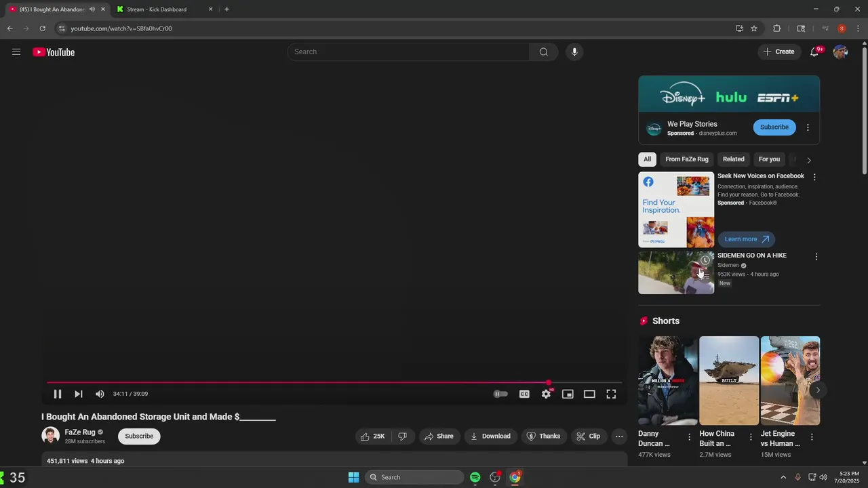Open the Windows Start menu
This screenshot has width=868, height=488.
[x=353, y=477]
